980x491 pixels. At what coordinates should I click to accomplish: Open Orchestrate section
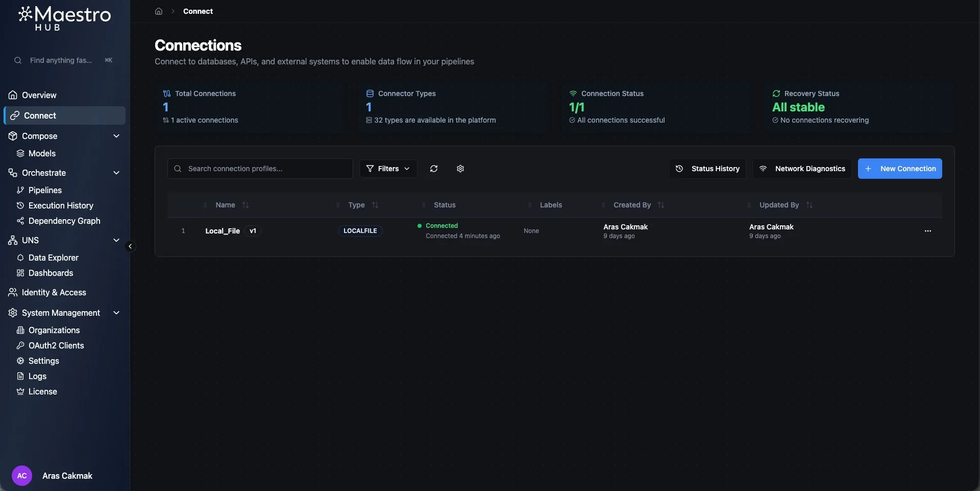pyautogui.click(x=44, y=173)
